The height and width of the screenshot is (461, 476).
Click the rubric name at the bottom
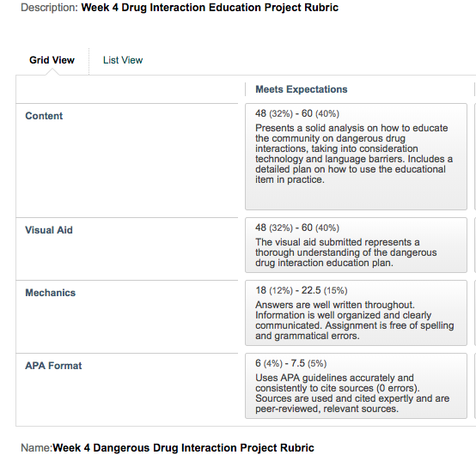coord(183,447)
